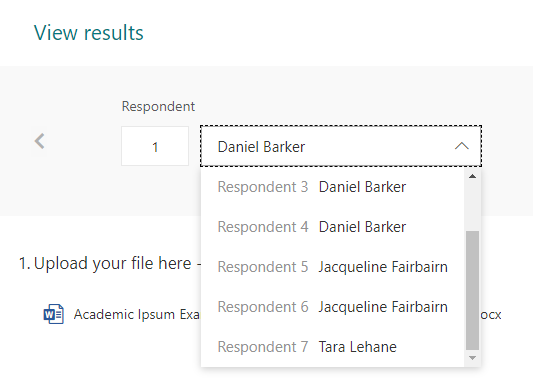Choose Respondent 5 Jacqueline Fairbairn
Screen dimensions: 533x386
coord(332,267)
